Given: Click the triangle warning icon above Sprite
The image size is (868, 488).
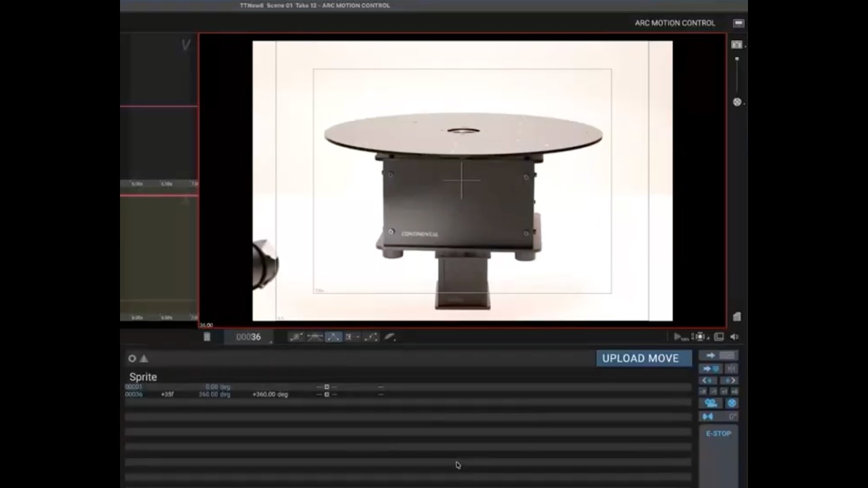Looking at the screenshot, I should click(x=144, y=359).
